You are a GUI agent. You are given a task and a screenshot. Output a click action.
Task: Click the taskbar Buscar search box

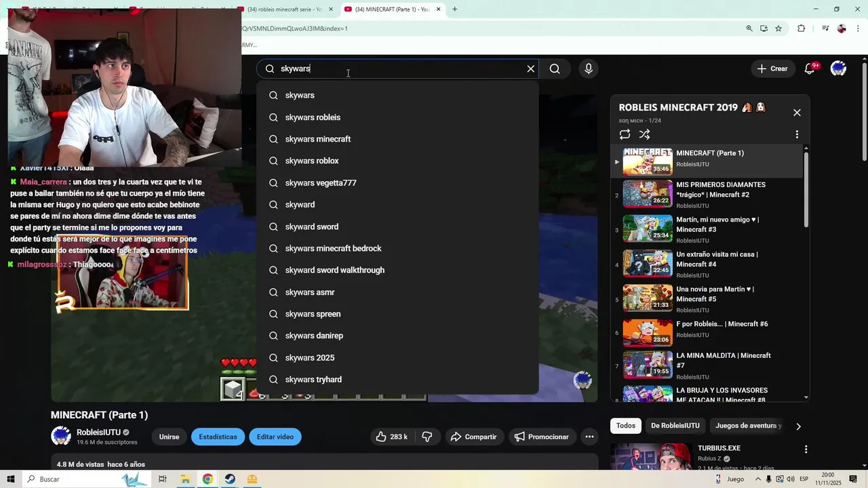pyautogui.click(x=86, y=479)
